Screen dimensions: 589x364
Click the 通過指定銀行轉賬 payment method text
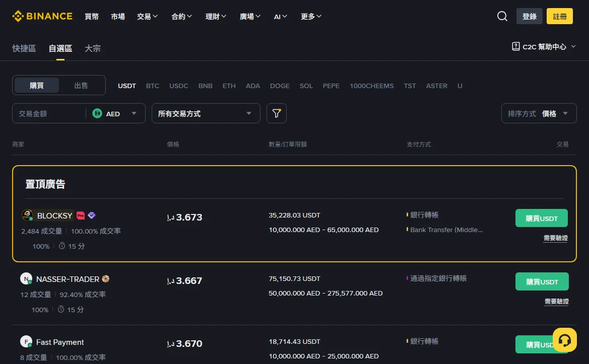point(438,278)
